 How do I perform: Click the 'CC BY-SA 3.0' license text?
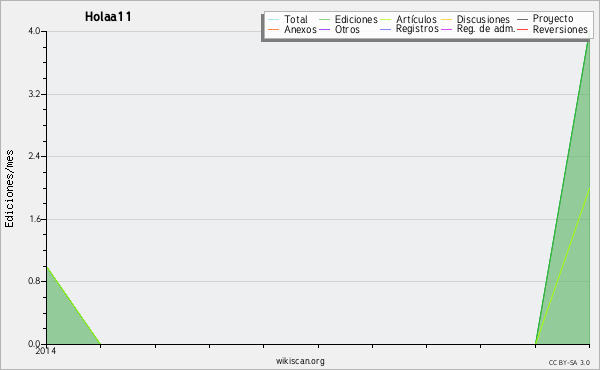[569, 362]
